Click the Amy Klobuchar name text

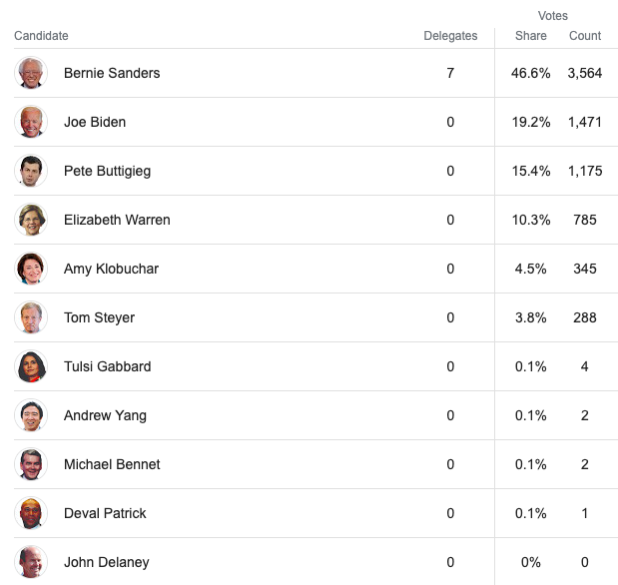pos(111,269)
